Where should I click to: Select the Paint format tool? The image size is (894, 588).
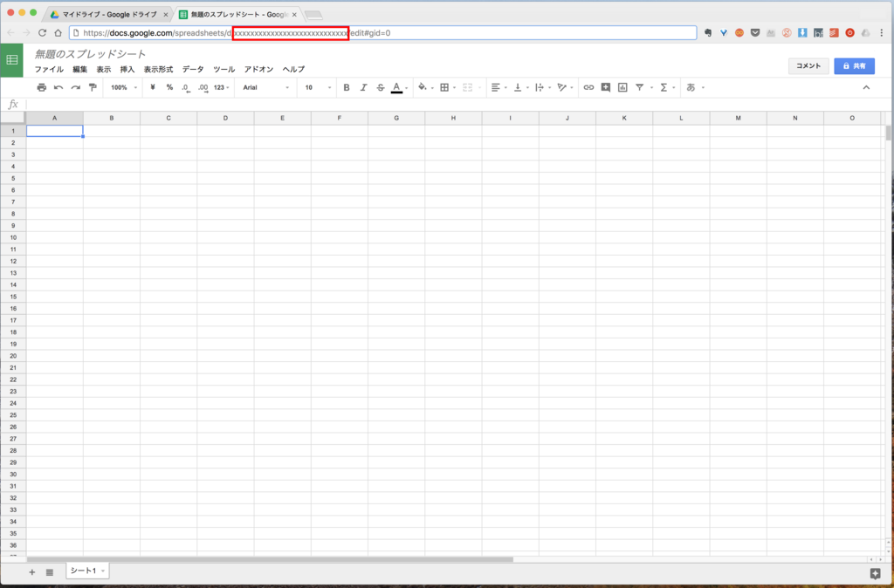click(x=93, y=88)
